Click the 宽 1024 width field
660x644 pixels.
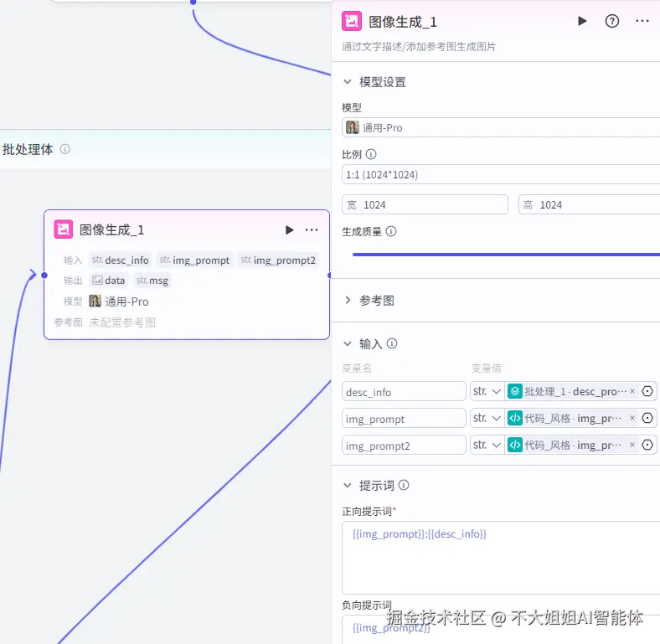click(x=425, y=204)
